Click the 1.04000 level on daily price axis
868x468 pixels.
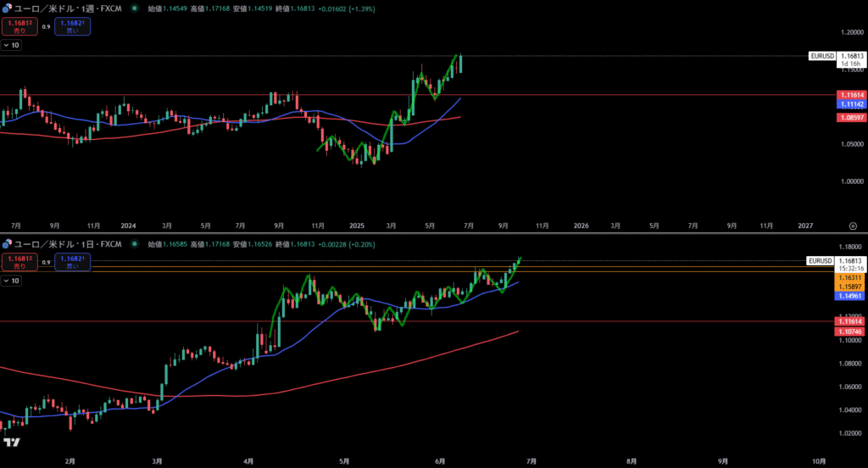point(849,409)
